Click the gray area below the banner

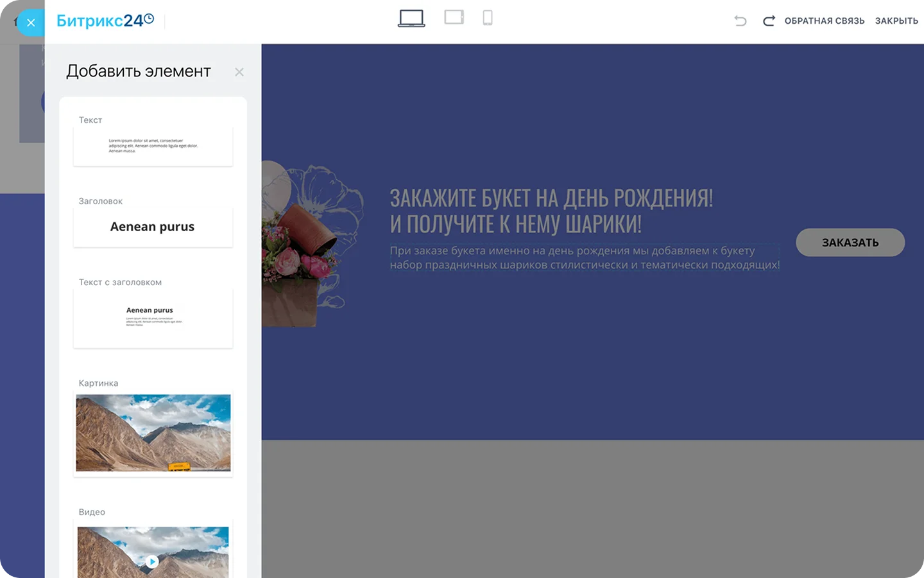[592, 509]
